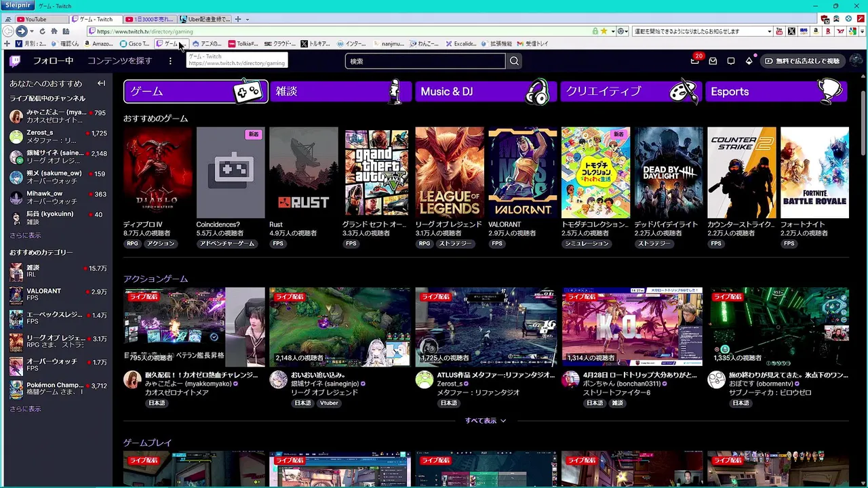Open the X bookmark トルキア
The height and width of the screenshot is (488, 868).
coord(316,44)
